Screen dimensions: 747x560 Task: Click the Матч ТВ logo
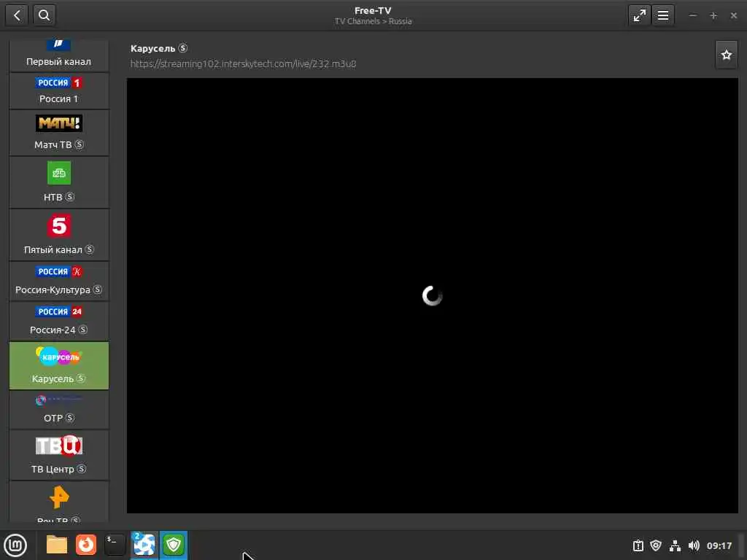(x=59, y=123)
